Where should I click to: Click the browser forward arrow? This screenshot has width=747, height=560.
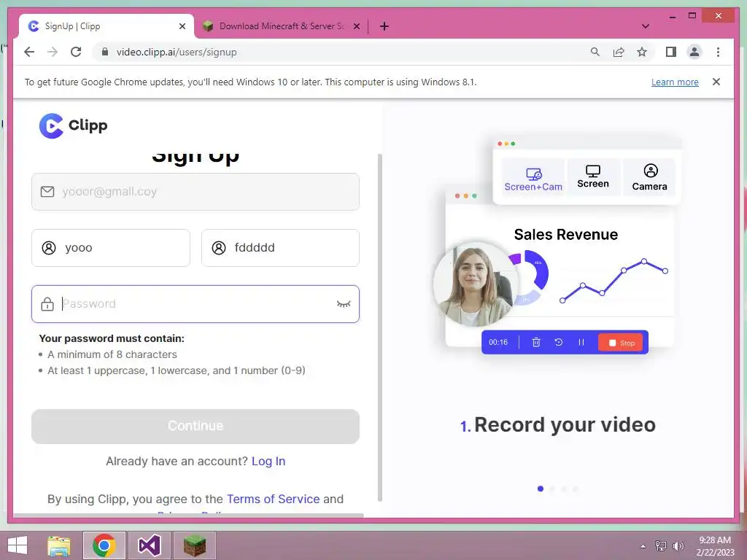click(x=53, y=52)
